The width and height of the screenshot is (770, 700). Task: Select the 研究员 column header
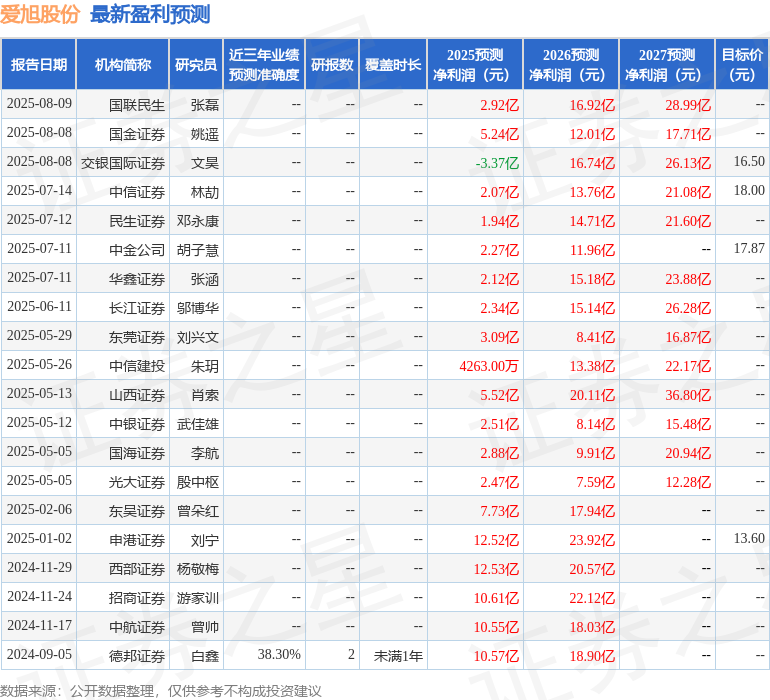click(x=195, y=65)
